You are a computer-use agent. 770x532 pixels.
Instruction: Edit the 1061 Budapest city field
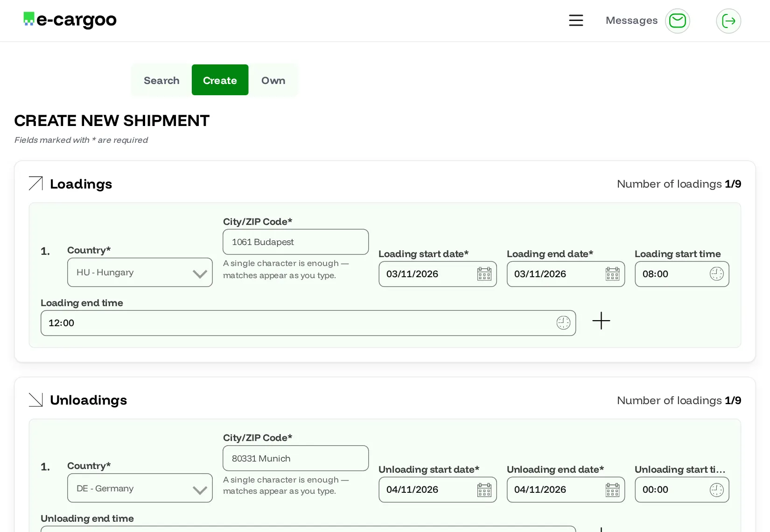click(x=296, y=242)
